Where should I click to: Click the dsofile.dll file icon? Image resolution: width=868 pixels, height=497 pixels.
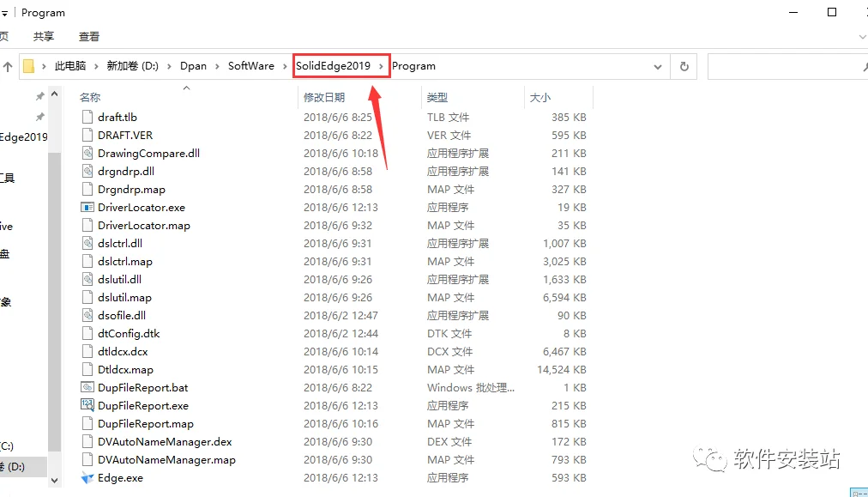87,315
